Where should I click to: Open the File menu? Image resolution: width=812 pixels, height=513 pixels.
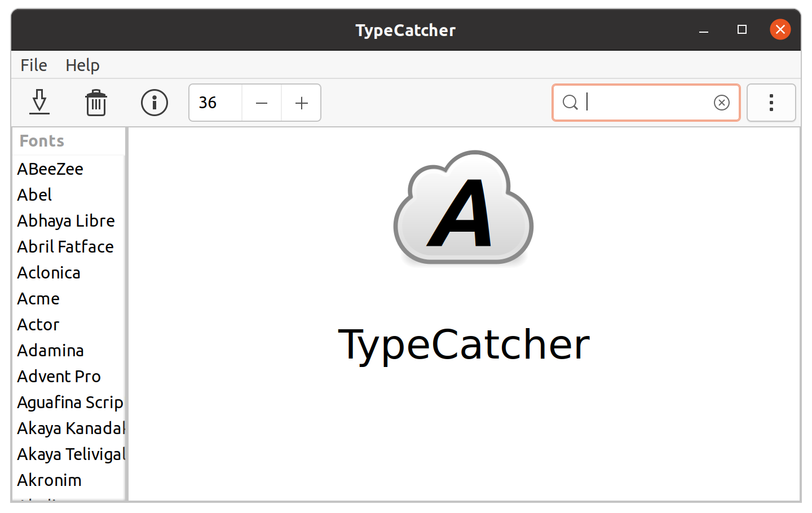34,65
